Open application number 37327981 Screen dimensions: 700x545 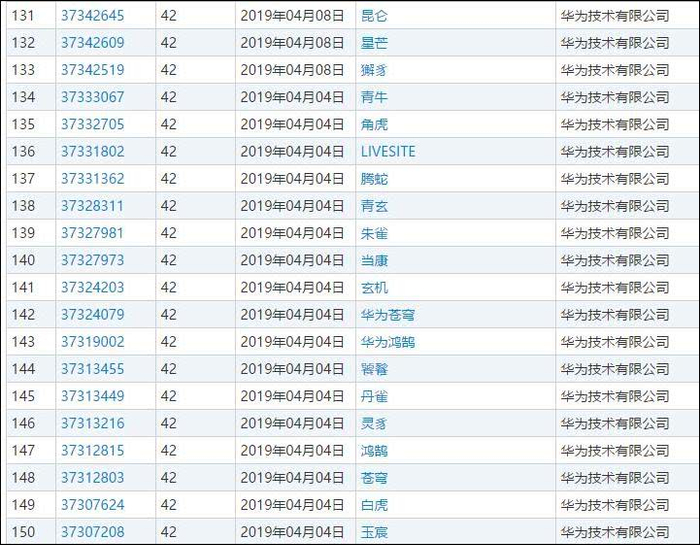pyautogui.click(x=92, y=233)
